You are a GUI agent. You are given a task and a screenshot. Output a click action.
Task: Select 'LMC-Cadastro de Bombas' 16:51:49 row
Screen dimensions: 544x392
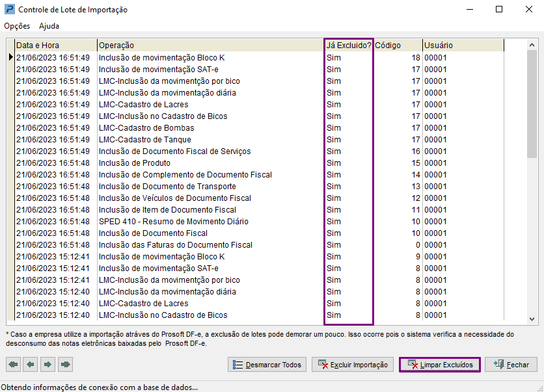(x=259, y=128)
